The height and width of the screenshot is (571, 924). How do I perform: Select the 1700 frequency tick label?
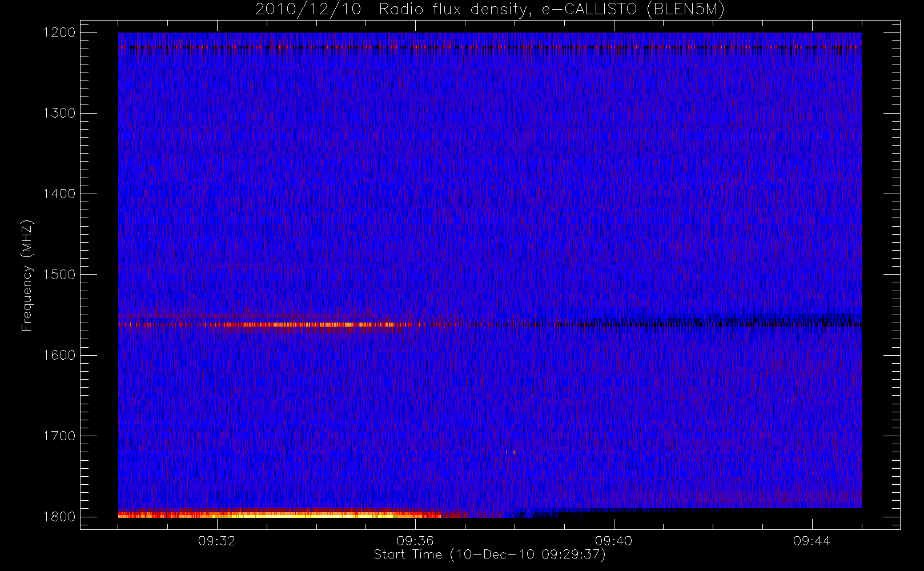[59, 436]
